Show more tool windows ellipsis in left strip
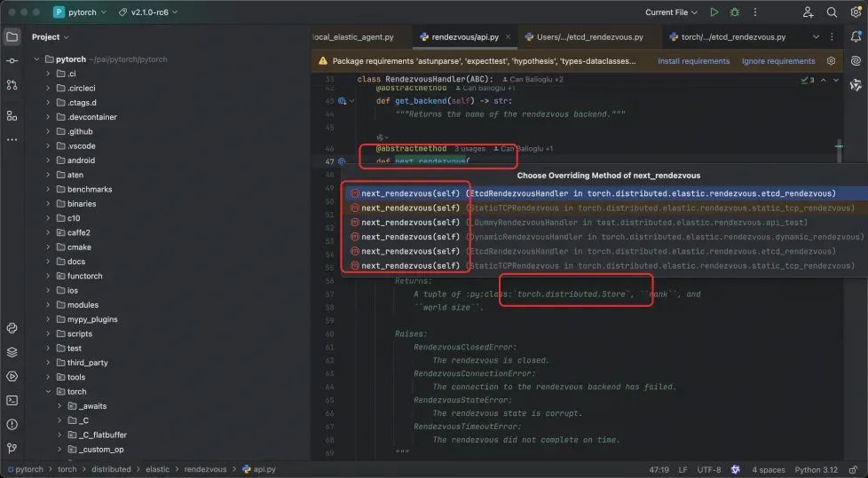 [12, 140]
